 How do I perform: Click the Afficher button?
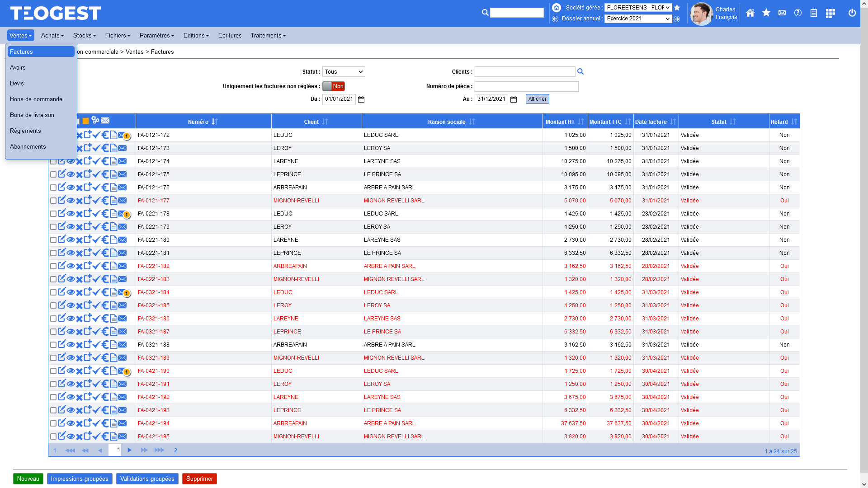(x=537, y=99)
